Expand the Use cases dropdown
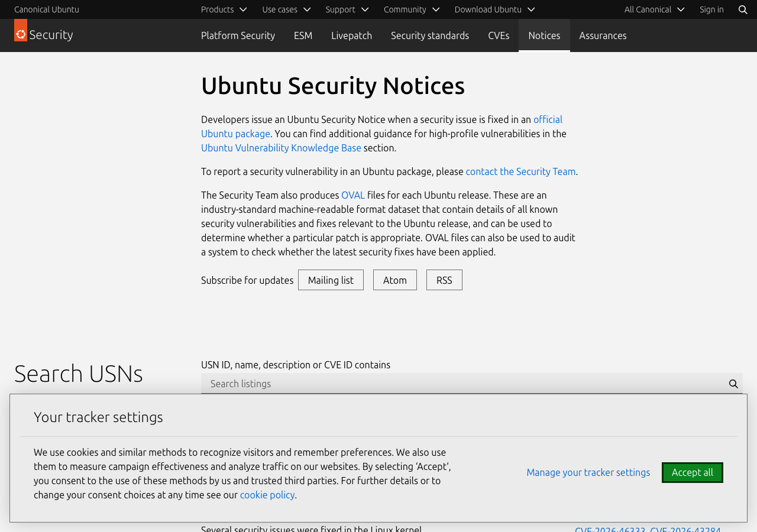This screenshot has height=532, width=757. pos(287,9)
